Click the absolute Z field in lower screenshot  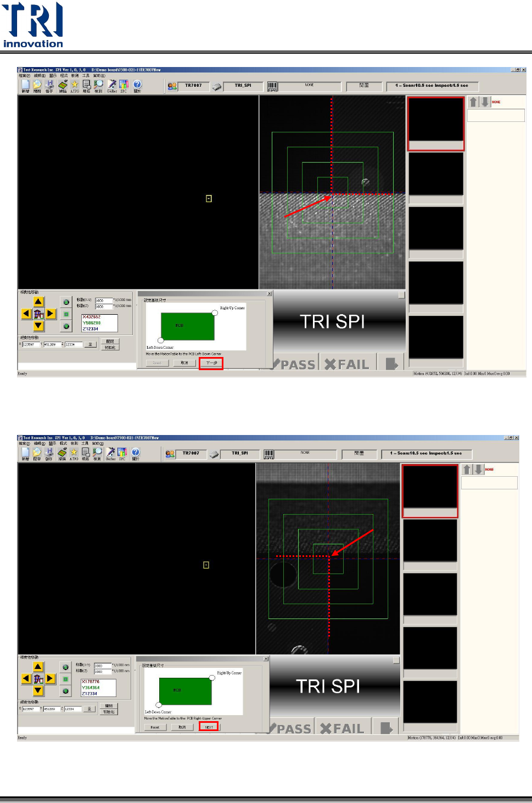coord(73,709)
